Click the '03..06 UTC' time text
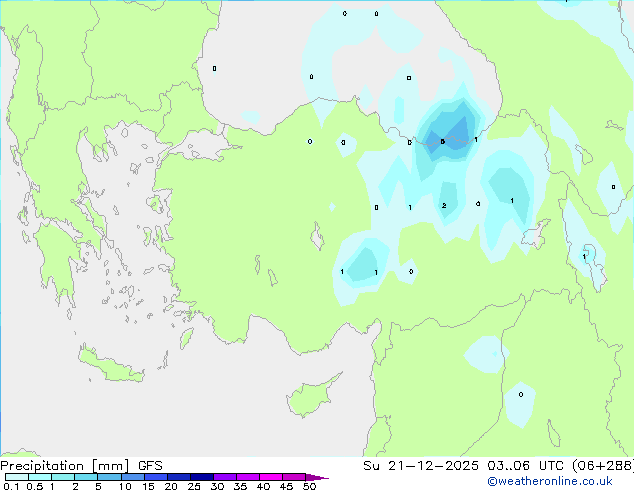The height and width of the screenshot is (490, 634). (526, 466)
